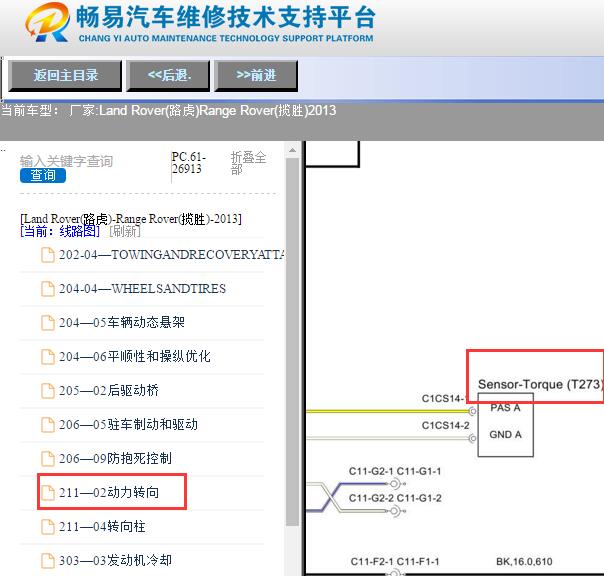The height and width of the screenshot is (576, 604).
Task: Click 折叠全部 to collapse all
Action: point(248,163)
